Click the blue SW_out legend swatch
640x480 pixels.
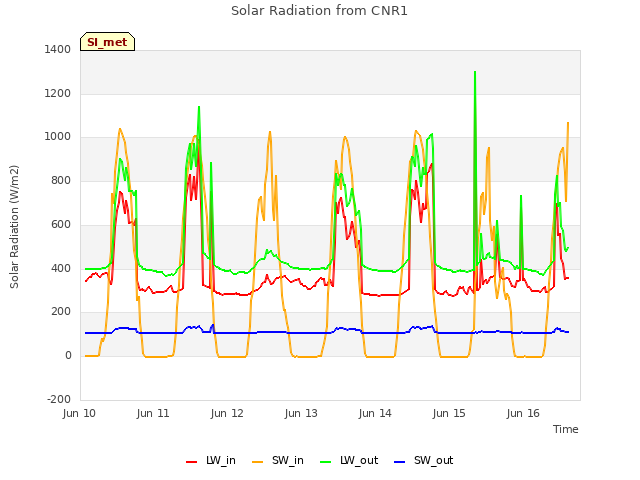[400, 462]
